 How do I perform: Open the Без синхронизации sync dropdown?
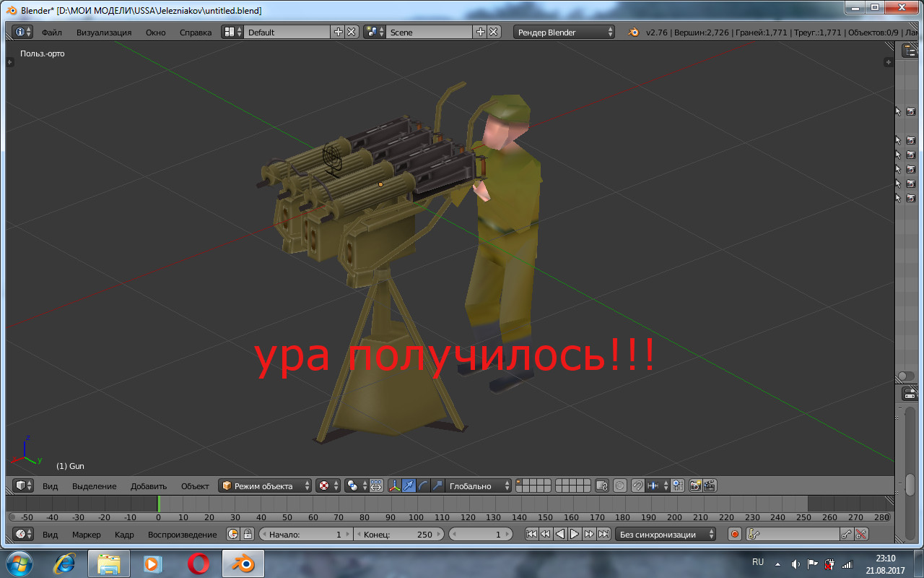coord(666,534)
